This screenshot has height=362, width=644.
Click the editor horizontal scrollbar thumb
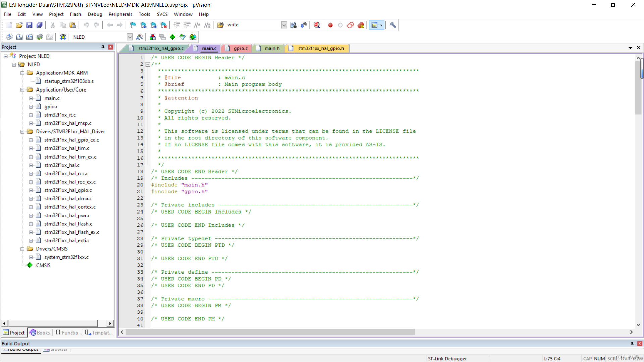click(270, 332)
